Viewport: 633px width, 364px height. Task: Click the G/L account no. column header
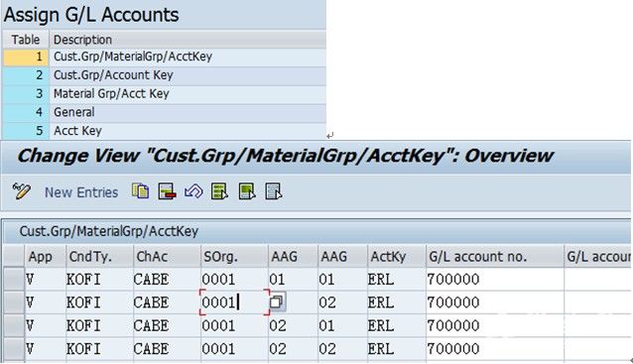pyautogui.click(x=494, y=256)
